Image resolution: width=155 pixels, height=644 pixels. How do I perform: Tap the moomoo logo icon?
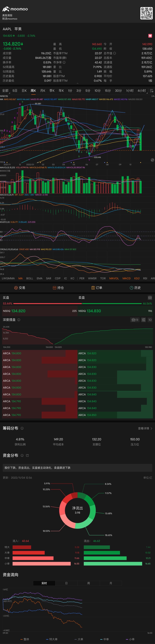(x=6, y=9)
